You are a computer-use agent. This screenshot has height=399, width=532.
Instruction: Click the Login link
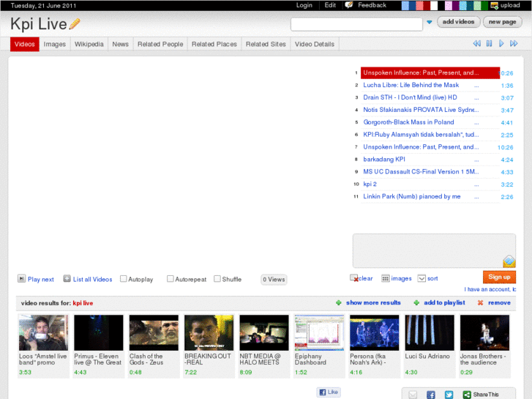click(x=304, y=5)
